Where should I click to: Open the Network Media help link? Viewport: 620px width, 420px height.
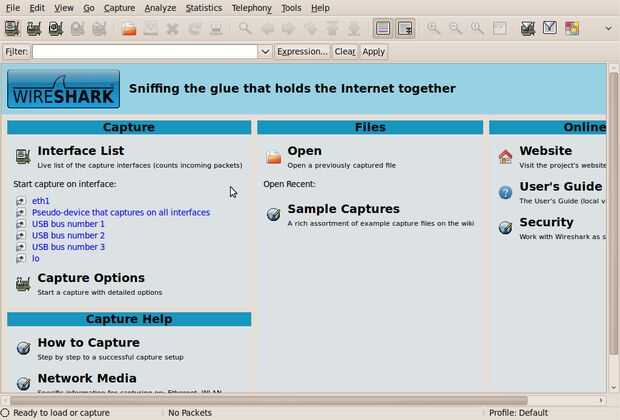pyautogui.click(x=87, y=378)
